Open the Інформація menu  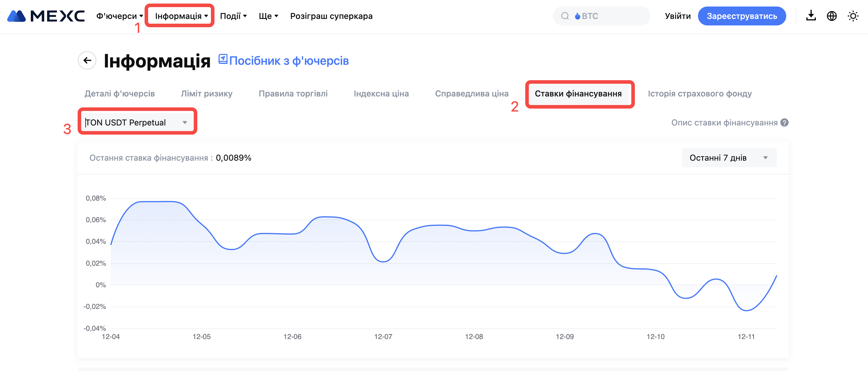click(181, 16)
